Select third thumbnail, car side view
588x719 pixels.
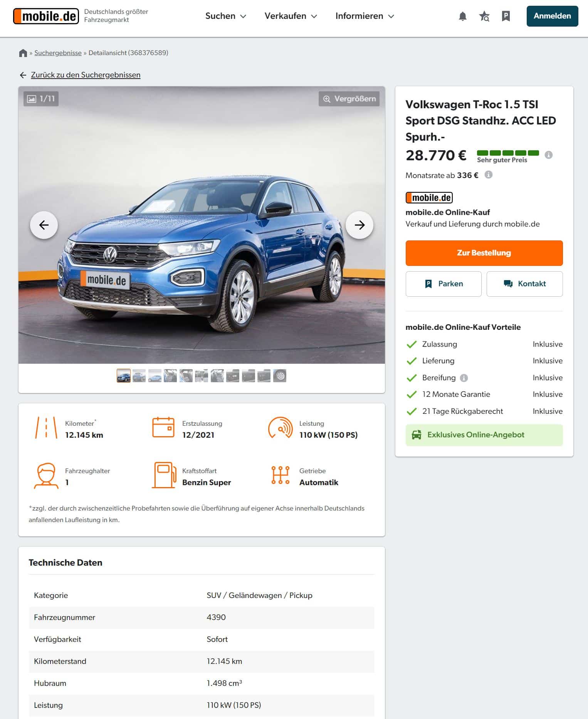coord(155,376)
